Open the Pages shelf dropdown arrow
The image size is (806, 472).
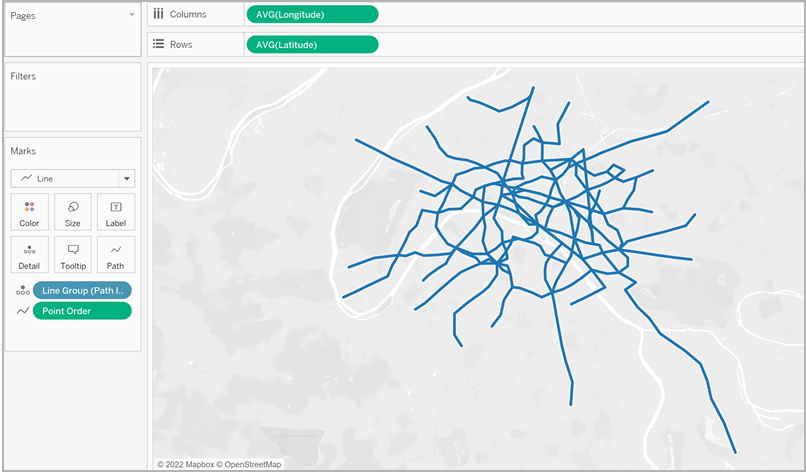coord(132,15)
